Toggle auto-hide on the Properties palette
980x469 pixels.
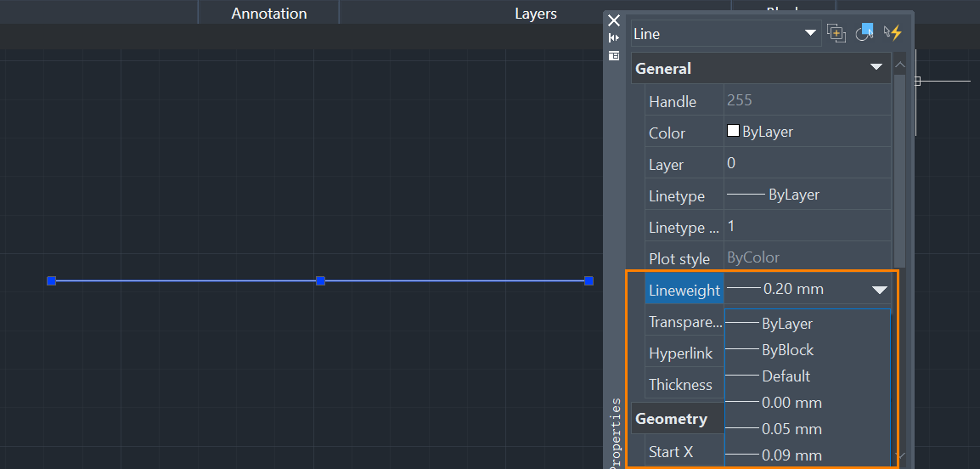coord(614,38)
